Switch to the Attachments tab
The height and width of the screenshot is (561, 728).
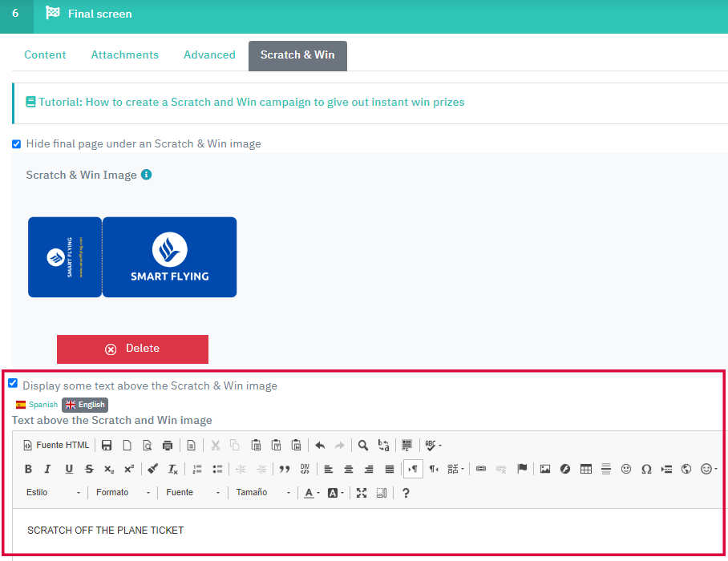pyautogui.click(x=125, y=54)
